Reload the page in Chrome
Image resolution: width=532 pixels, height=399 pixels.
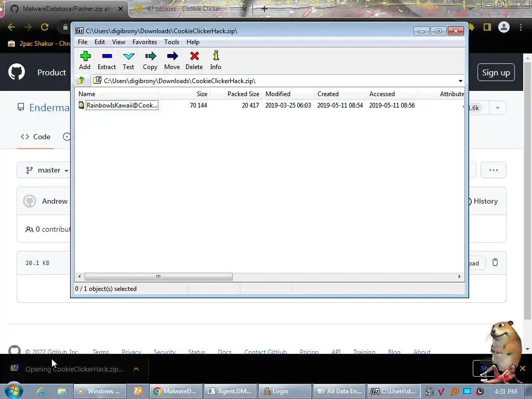[45, 27]
